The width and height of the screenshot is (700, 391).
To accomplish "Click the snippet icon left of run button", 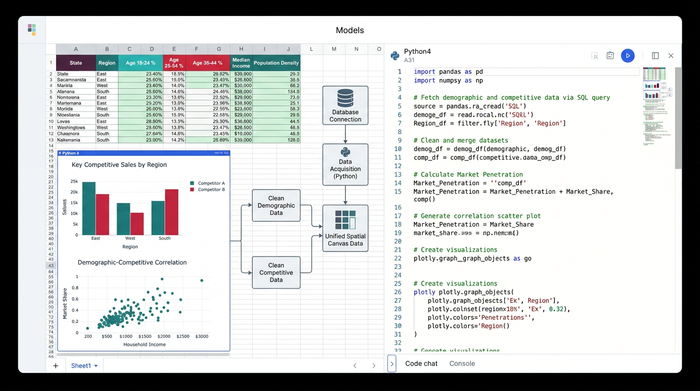I will (610, 56).
